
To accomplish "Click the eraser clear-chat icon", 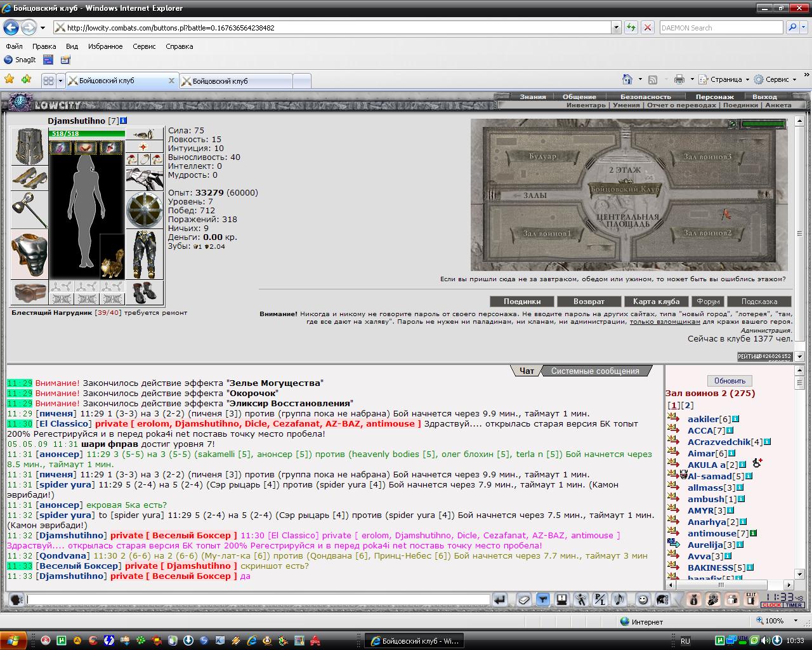I will coord(523,599).
